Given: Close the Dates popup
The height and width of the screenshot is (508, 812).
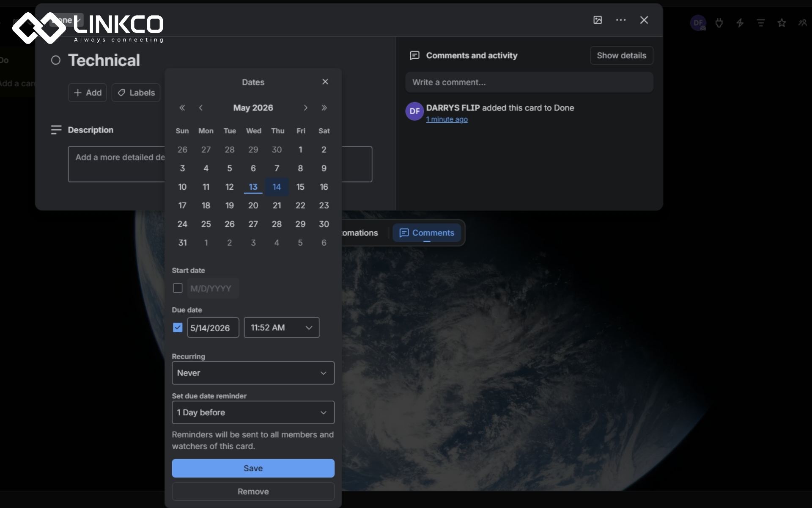Looking at the screenshot, I should (x=325, y=82).
